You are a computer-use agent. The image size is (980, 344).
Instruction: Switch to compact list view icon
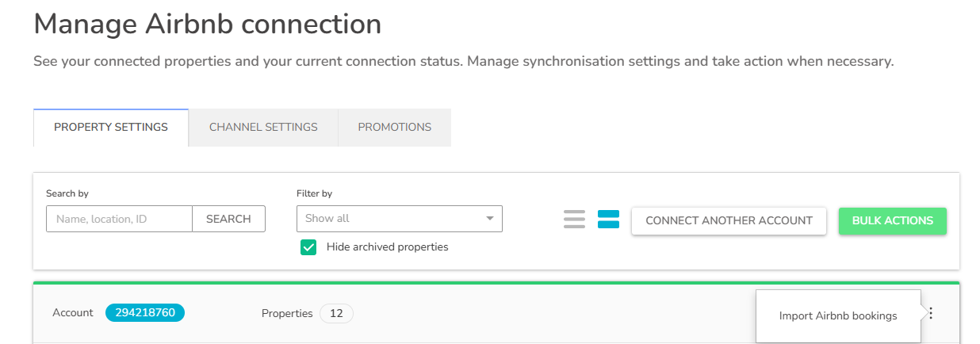(x=574, y=219)
